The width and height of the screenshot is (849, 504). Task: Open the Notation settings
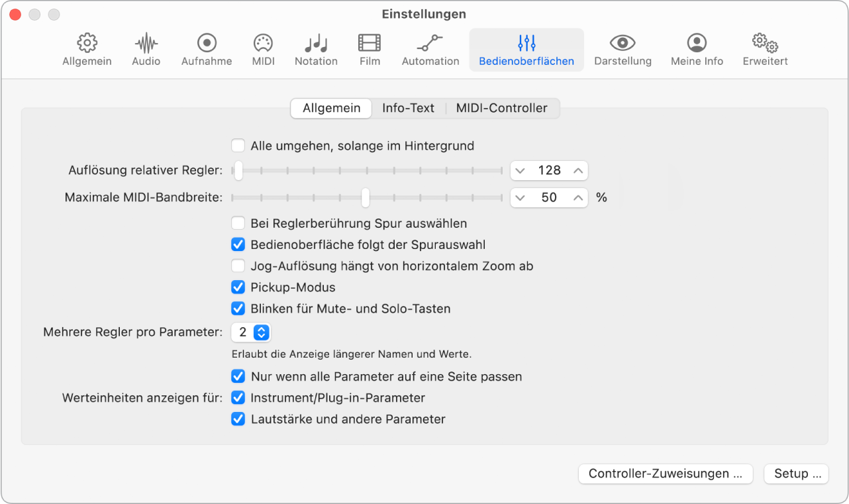click(x=316, y=49)
